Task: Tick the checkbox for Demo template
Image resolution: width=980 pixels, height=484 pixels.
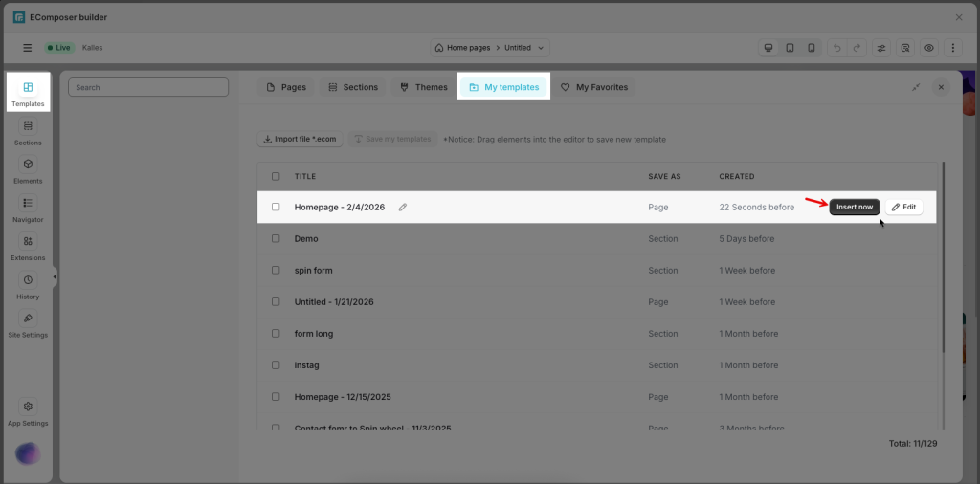Action: [276, 239]
